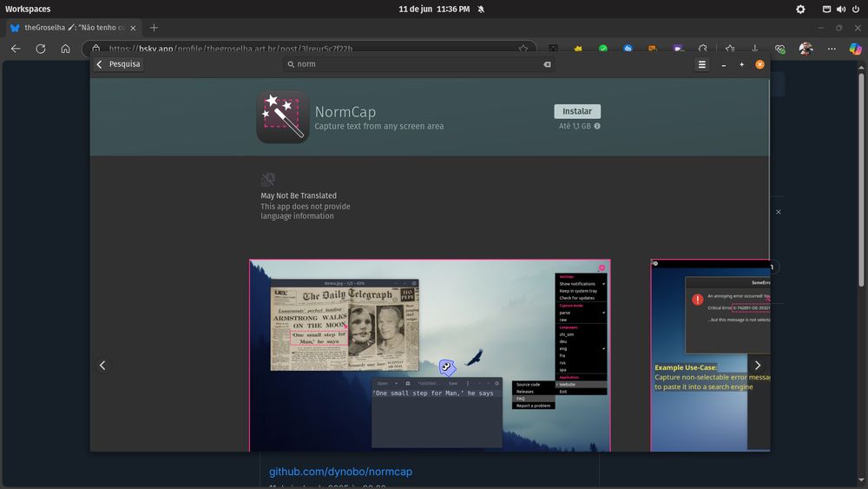Click the orange extension icon
The width and height of the screenshot is (868, 489).
653,49
